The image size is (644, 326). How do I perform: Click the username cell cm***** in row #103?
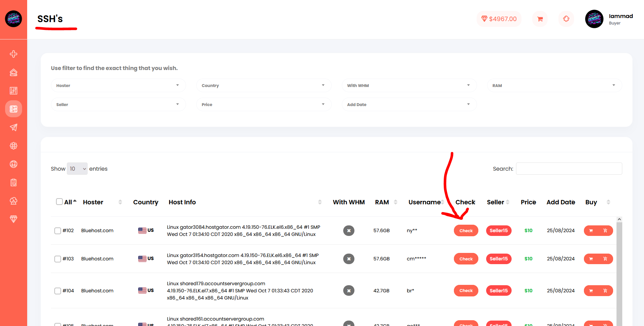[x=417, y=259]
